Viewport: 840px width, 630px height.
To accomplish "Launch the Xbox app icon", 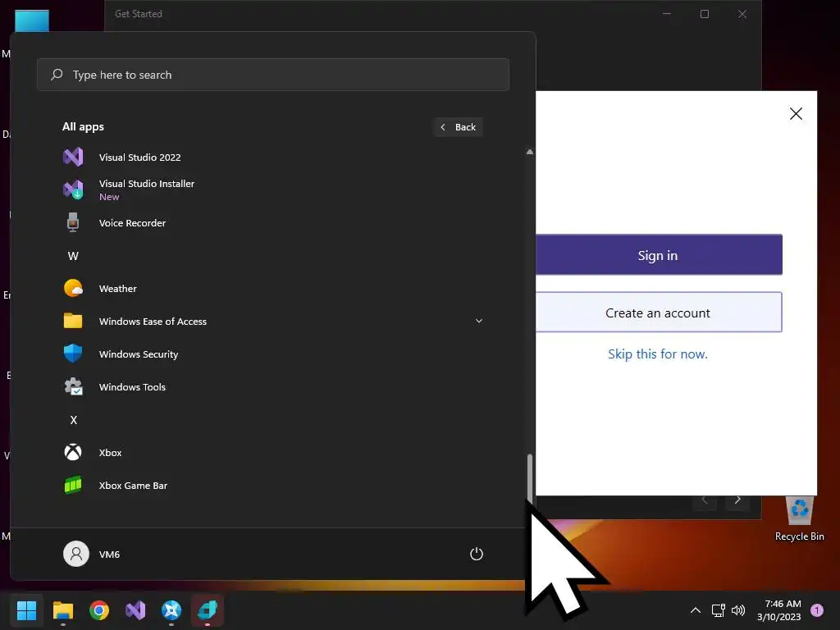I will 73,452.
